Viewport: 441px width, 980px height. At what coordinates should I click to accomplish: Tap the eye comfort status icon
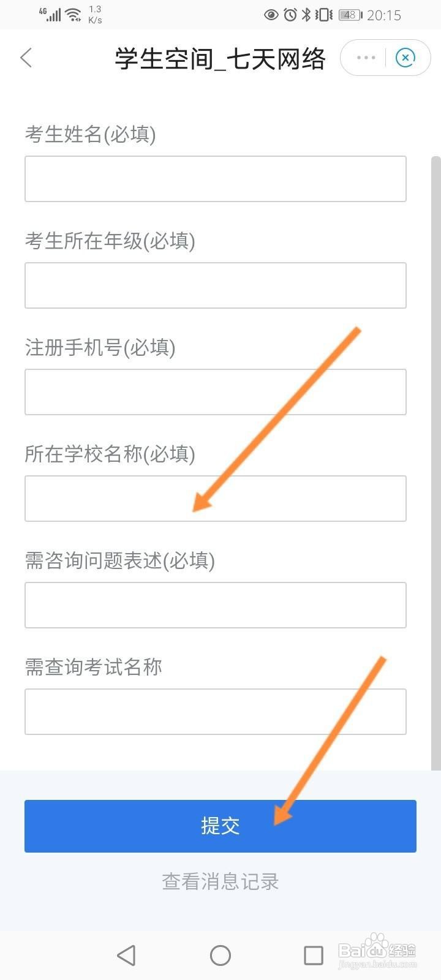point(271,15)
